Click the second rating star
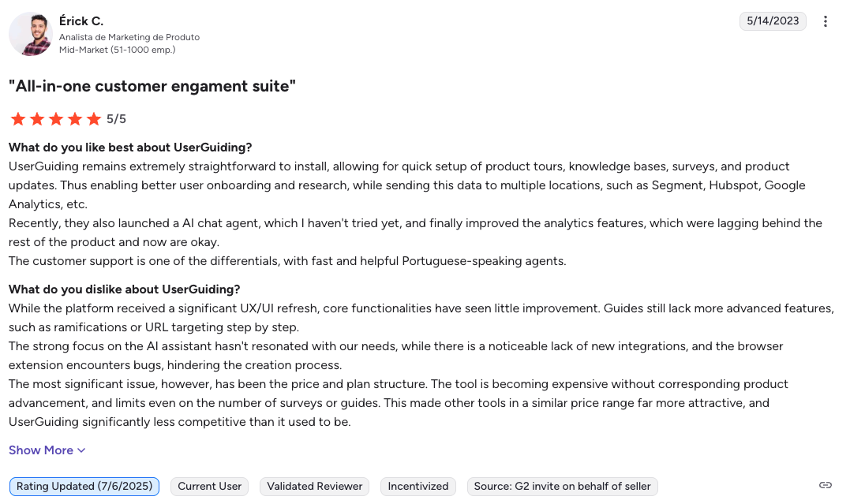Image resolution: width=850 pixels, height=504 pixels. (x=37, y=119)
